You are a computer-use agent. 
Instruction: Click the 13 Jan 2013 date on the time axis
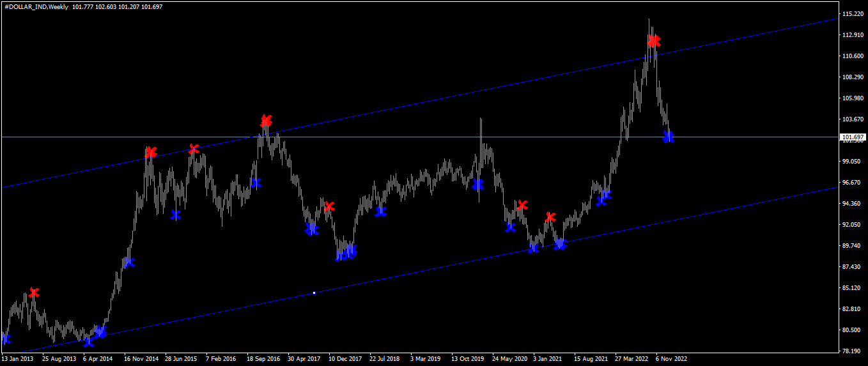tap(18, 359)
